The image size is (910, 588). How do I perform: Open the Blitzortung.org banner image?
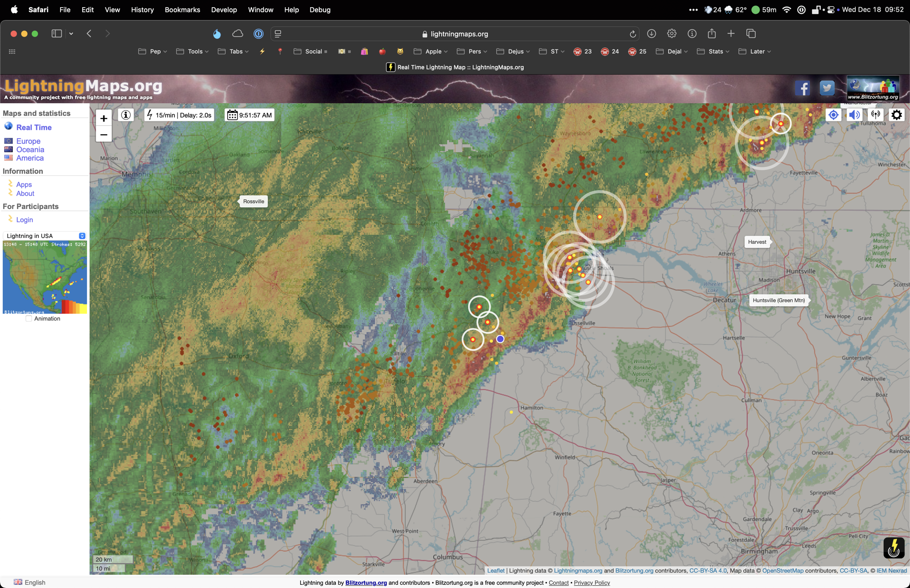click(x=873, y=88)
